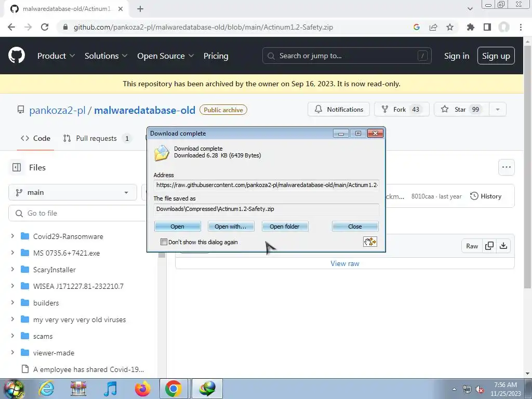The image size is (532, 399).
Task: Open the Open Source menu
Action: pos(165,56)
